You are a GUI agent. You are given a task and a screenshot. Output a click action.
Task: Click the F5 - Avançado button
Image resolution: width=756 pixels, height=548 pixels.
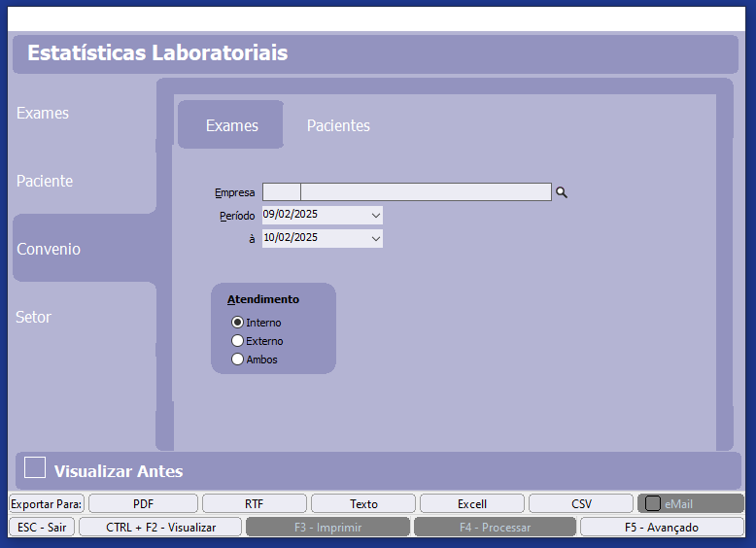661,527
